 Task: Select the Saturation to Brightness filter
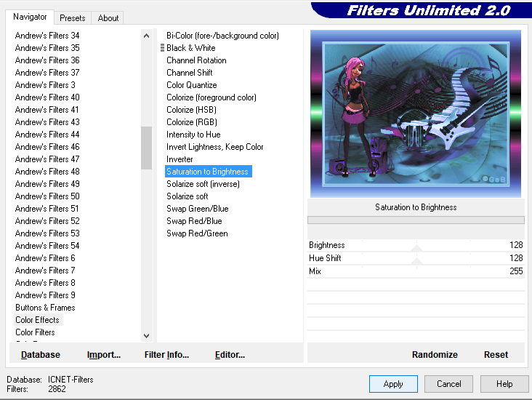tap(209, 172)
